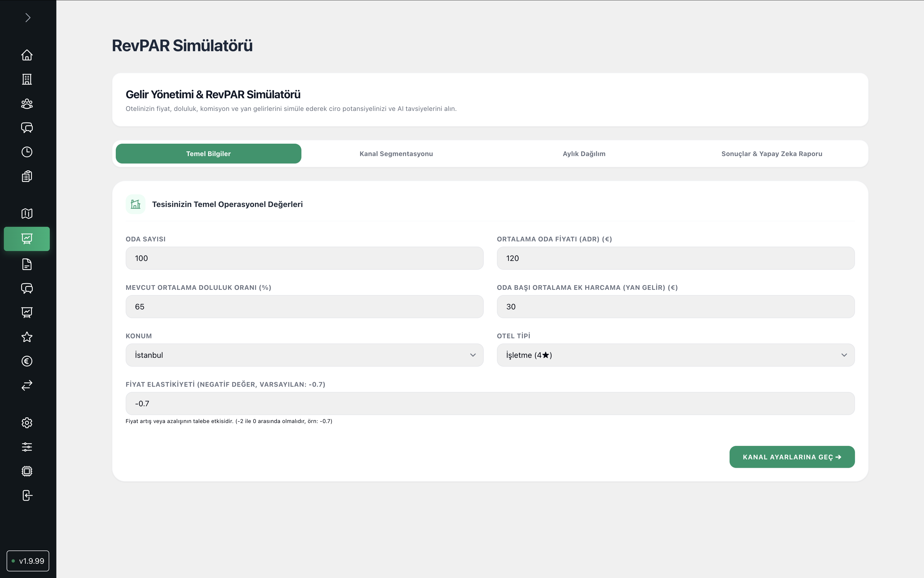The height and width of the screenshot is (578, 924).
Task: Click the elasticity hint text below field
Action: (x=229, y=421)
